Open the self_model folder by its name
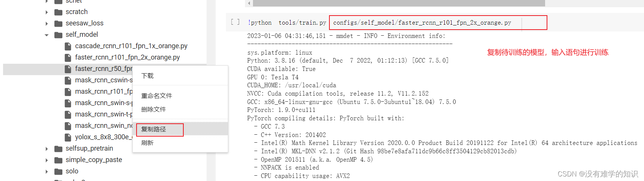The height and width of the screenshot is (181, 644). point(82,35)
